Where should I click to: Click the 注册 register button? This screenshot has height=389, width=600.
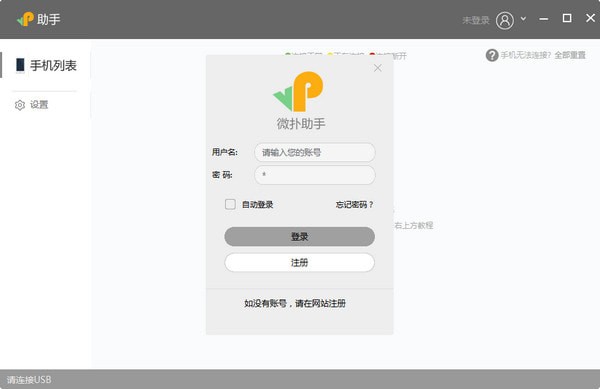pyautogui.click(x=299, y=262)
